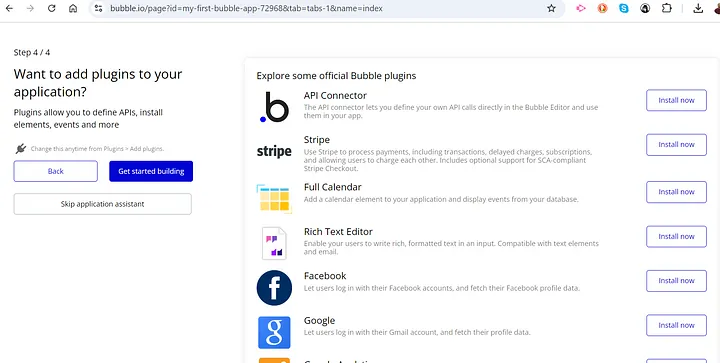
Task: Open the Skype extension
Action: pos(624,8)
